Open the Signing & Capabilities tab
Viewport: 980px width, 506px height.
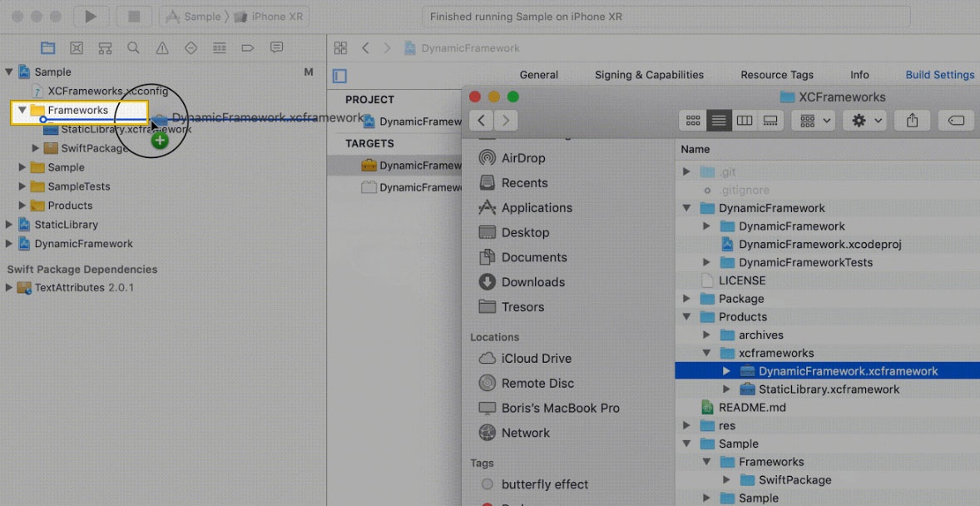(649, 75)
